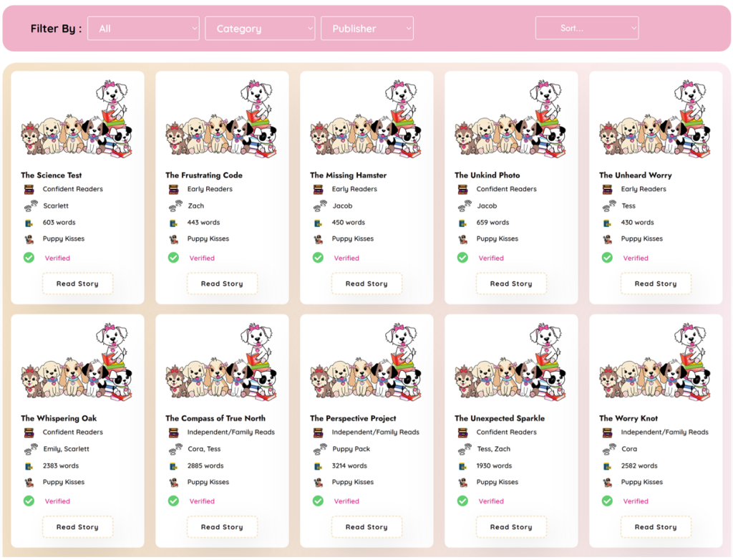
Task: Click the character icon beside Cora, Tess
Action: 175,450
